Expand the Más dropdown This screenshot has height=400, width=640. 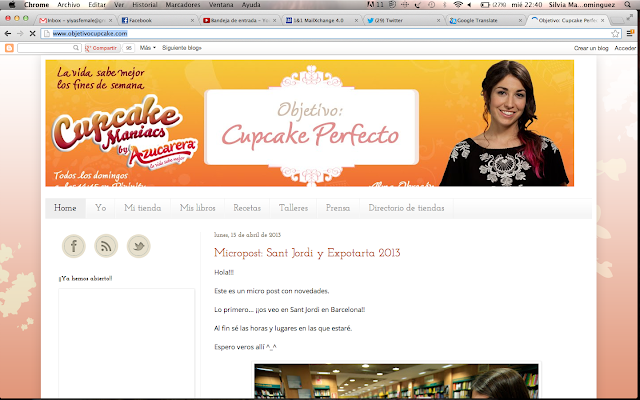(147, 48)
